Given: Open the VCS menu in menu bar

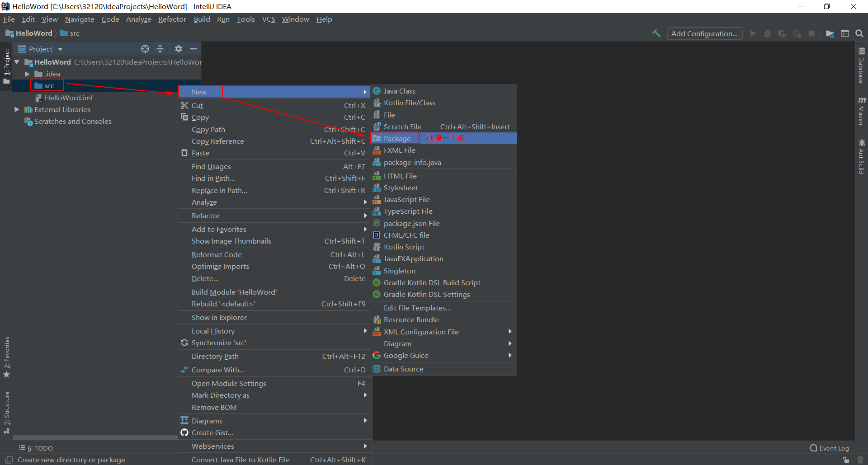Looking at the screenshot, I should (x=269, y=19).
